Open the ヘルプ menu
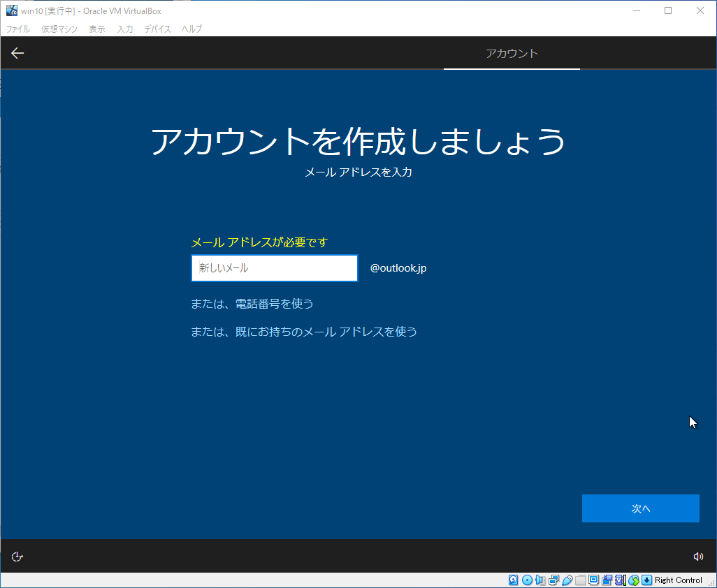Screen dimensions: 717x588 (191, 29)
